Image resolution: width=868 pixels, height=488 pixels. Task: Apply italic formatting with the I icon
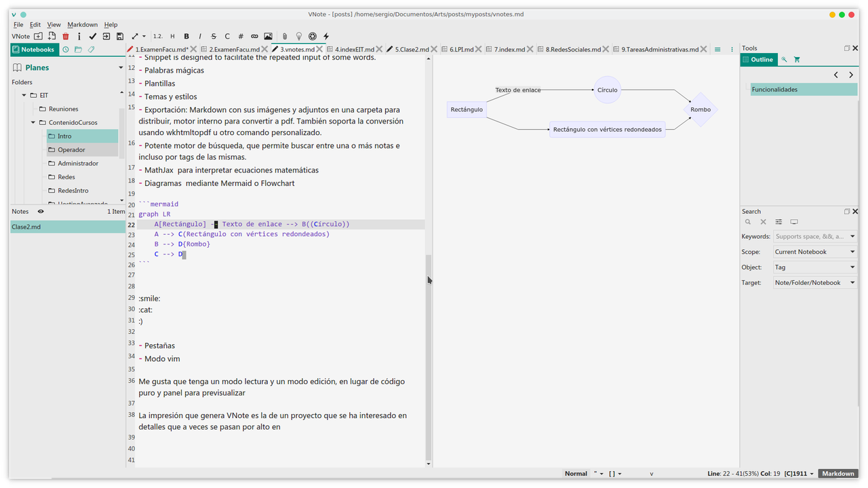tap(200, 36)
